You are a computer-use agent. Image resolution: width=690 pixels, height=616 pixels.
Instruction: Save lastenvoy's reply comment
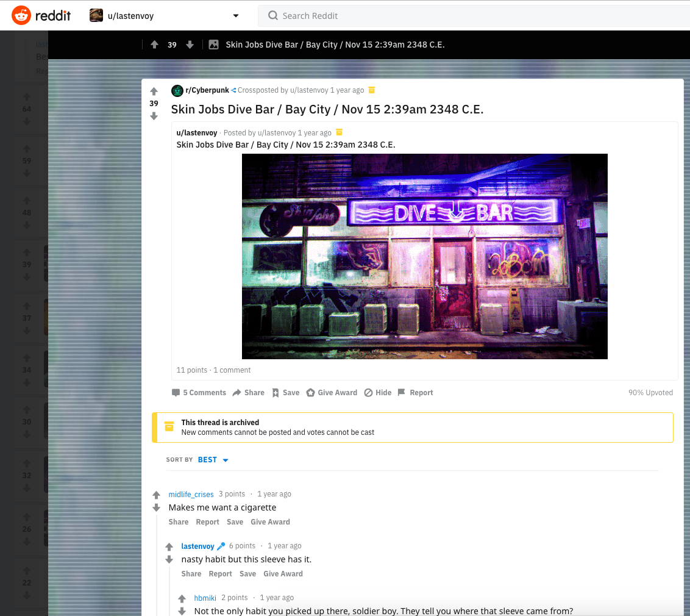click(x=247, y=574)
